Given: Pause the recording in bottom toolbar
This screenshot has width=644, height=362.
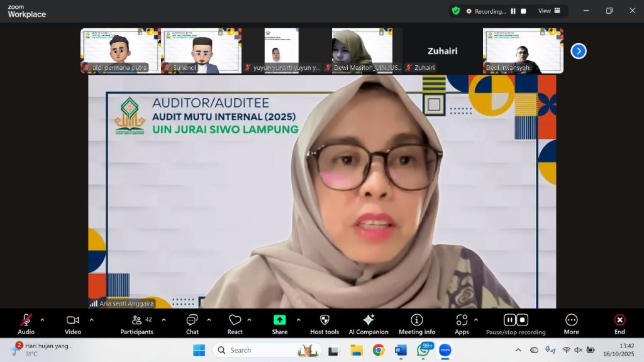Looking at the screenshot, I should 509,320.
